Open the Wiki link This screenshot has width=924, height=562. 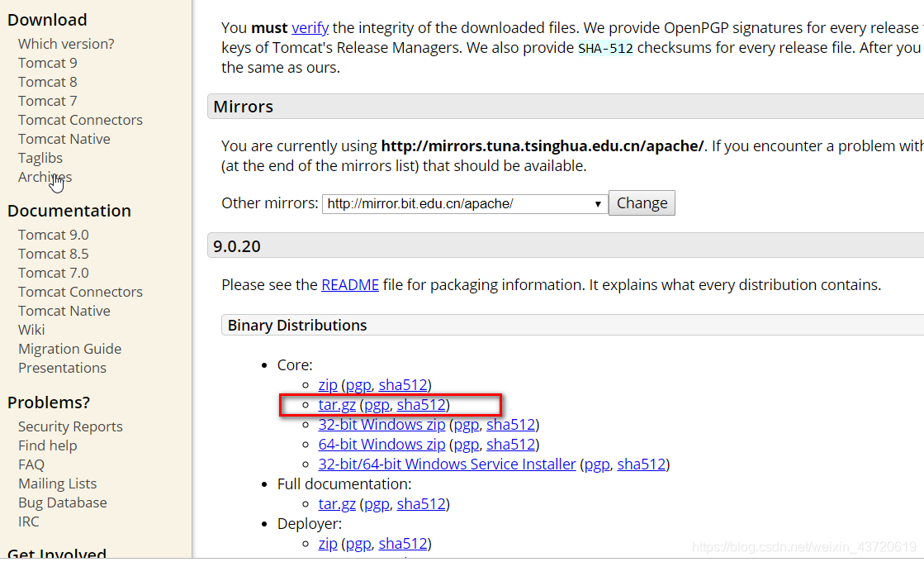[31, 330]
